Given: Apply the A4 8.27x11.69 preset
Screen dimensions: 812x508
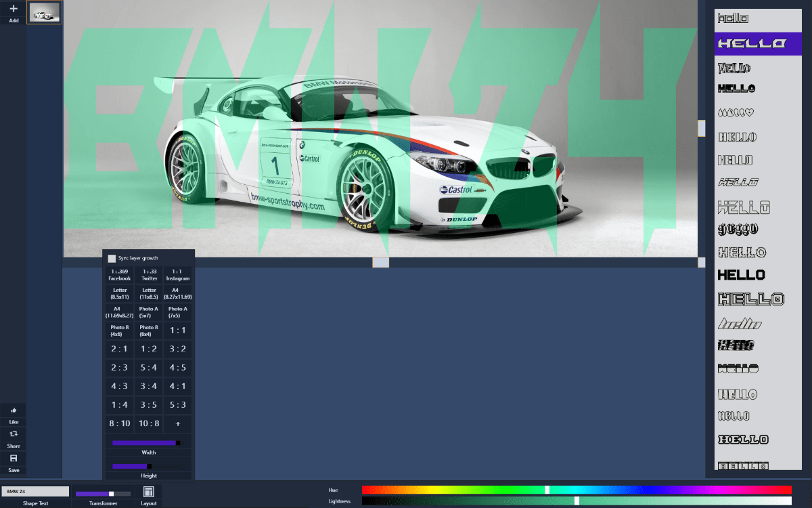Looking at the screenshot, I should [177, 293].
